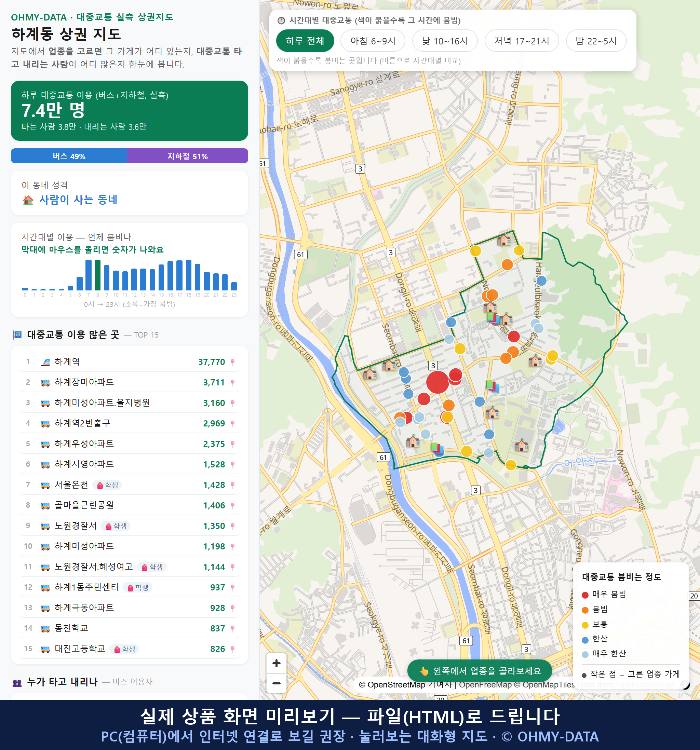Screen dimensions: 700x750
Task: Select the 하계극동아파트 list row
Action: click(x=130, y=608)
